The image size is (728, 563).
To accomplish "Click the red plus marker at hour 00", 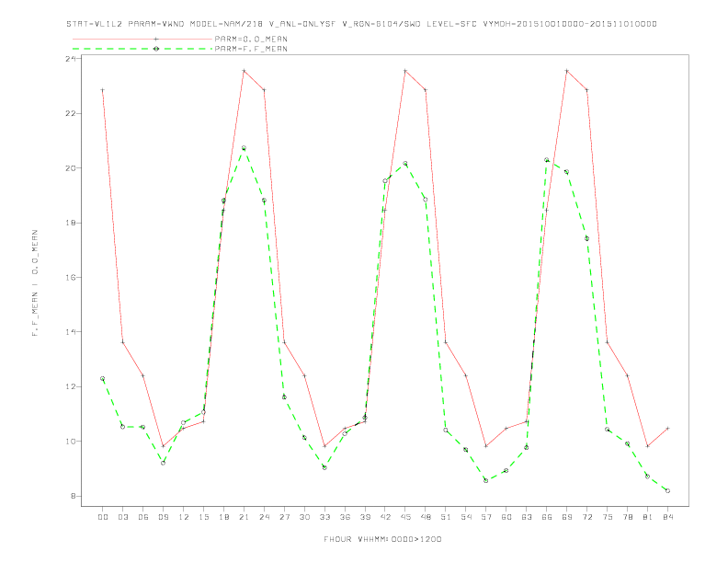I will 103,90.
